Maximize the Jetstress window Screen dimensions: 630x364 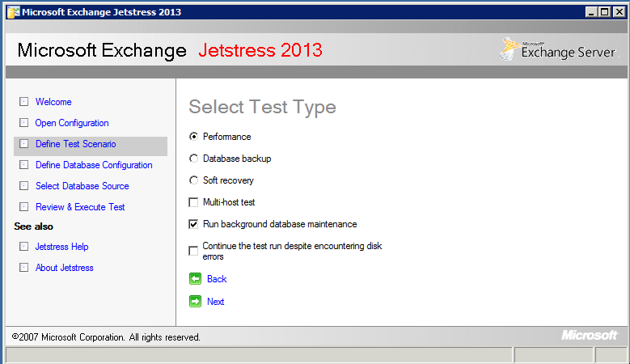pos(604,12)
